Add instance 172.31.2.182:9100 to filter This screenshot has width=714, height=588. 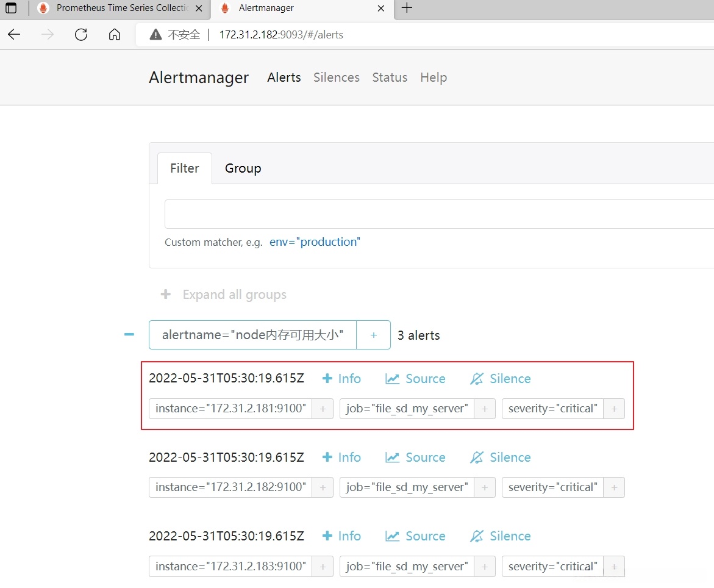(323, 487)
